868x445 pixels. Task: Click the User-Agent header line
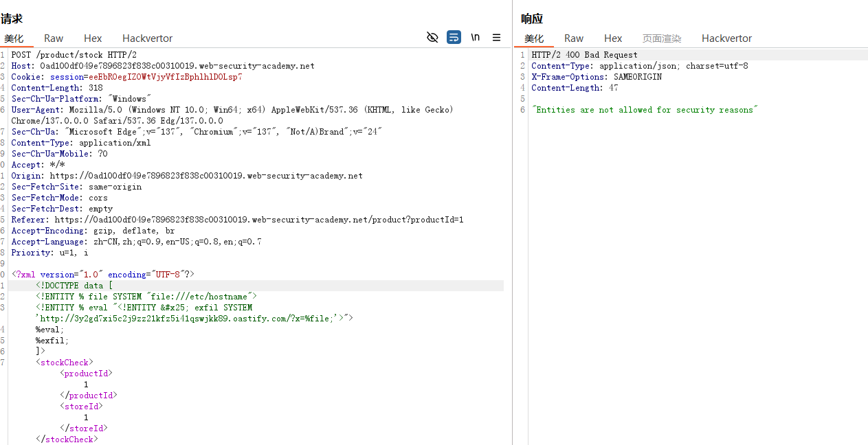tap(232, 110)
